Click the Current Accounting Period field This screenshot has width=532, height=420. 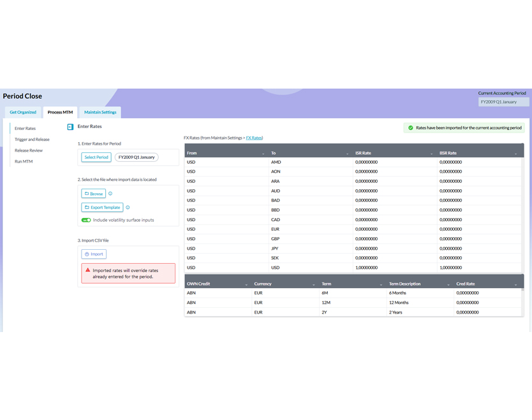503,102
